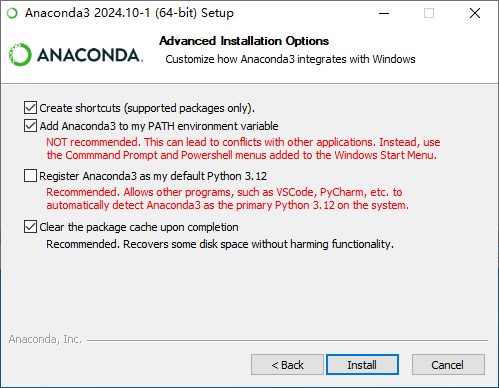Click the greyed-out maximize window button
Image resolution: width=499 pixels, height=388 pixels.
pyautogui.click(x=429, y=13)
